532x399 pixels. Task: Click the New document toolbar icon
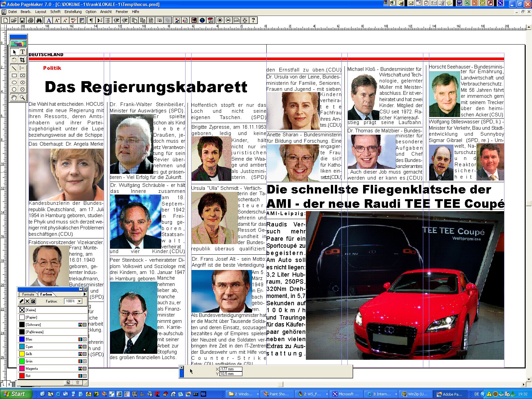(5, 20)
